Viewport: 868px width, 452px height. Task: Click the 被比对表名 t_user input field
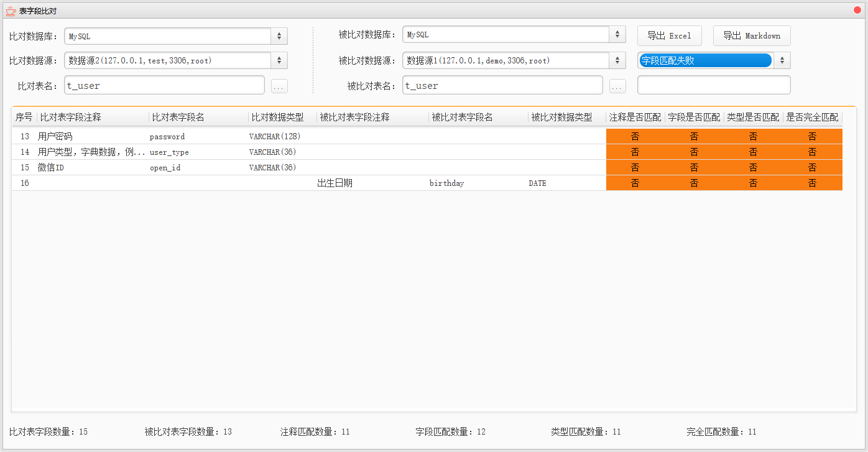coord(502,85)
